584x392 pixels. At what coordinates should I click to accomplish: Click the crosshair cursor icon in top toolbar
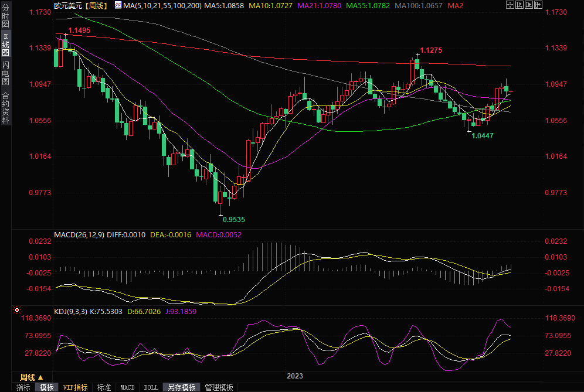pos(509,5)
